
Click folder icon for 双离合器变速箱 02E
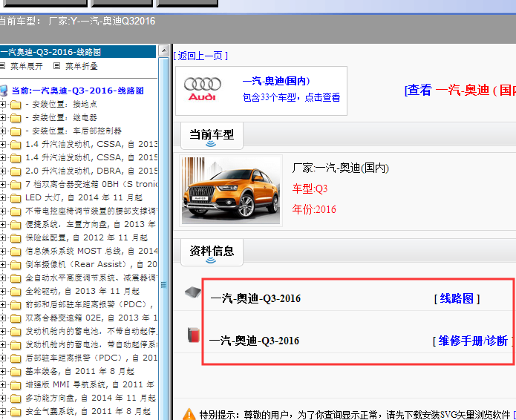16,318
